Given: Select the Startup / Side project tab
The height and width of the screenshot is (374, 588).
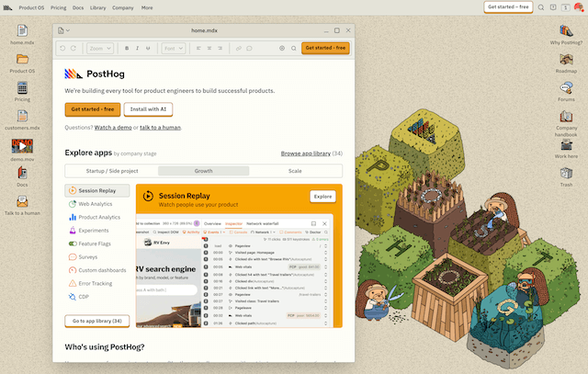Looking at the screenshot, I should tap(112, 171).
